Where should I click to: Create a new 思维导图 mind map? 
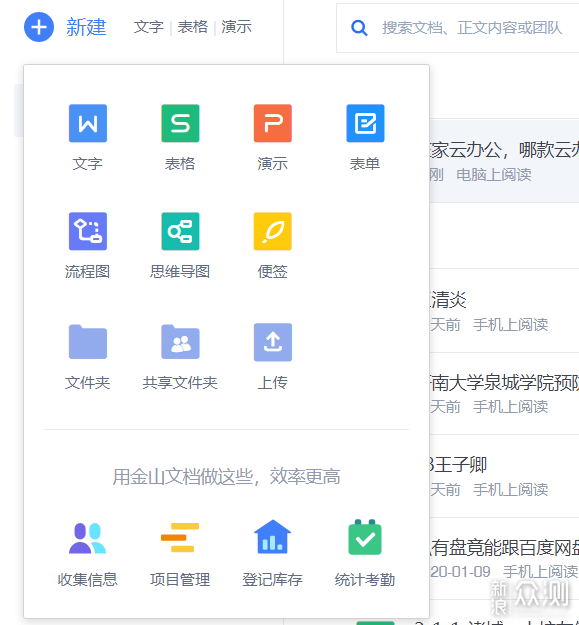coord(180,231)
